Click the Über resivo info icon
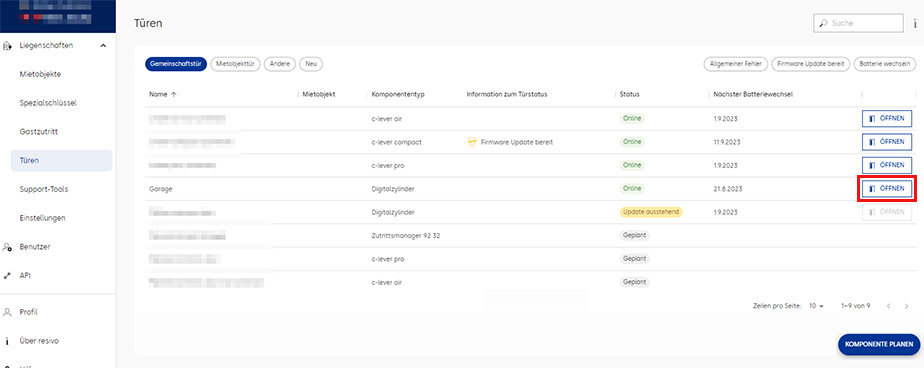 pyautogui.click(x=7, y=341)
